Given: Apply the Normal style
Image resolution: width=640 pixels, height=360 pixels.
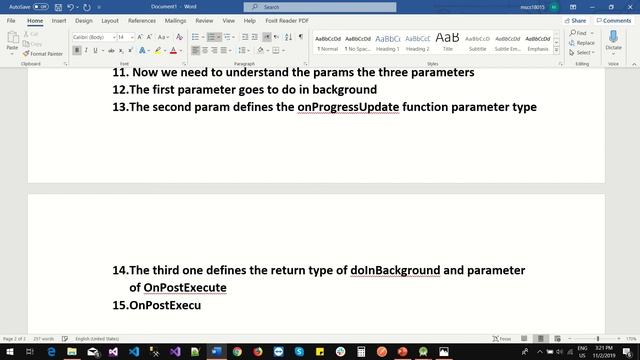Looking at the screenshot, I should click(328, 42).
